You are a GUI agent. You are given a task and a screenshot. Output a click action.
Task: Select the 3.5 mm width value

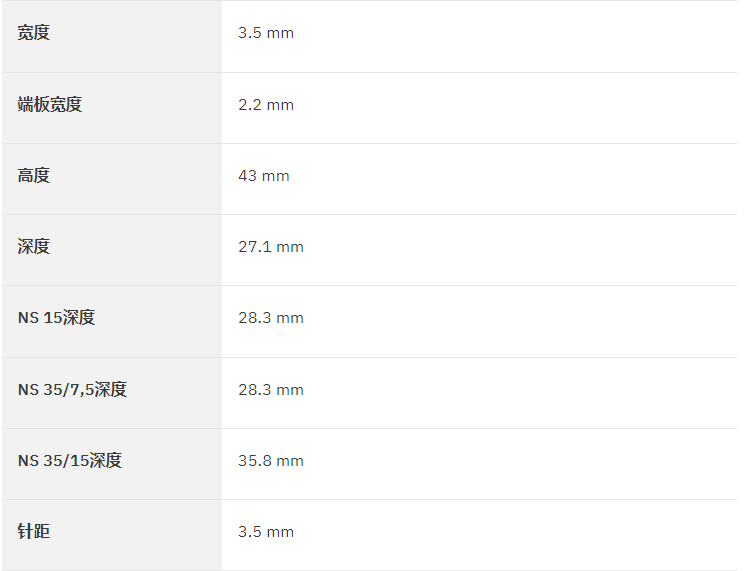click(266, 33)
